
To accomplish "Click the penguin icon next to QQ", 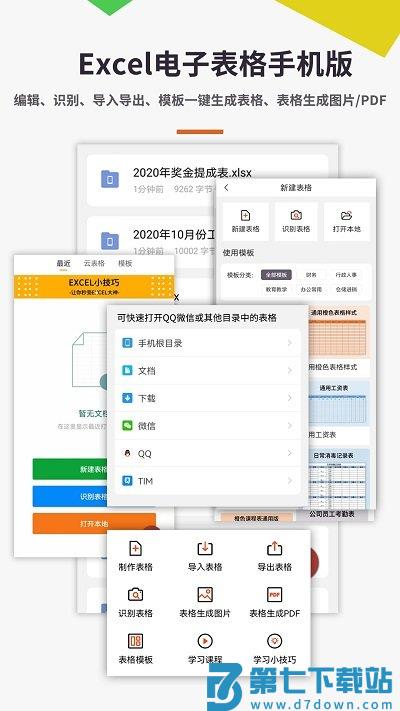I will coord(127,453).
